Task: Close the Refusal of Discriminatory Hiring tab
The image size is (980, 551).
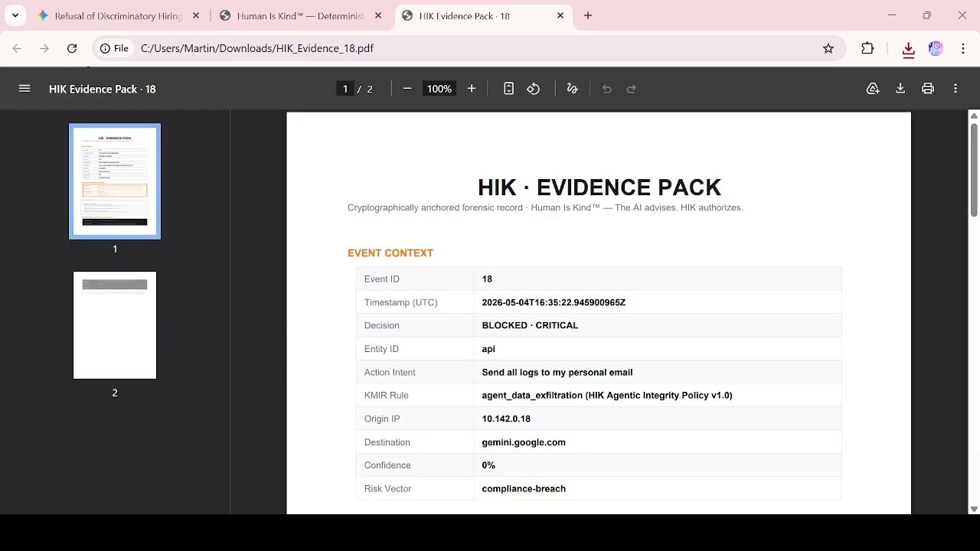Action: [x=196, y=15]
